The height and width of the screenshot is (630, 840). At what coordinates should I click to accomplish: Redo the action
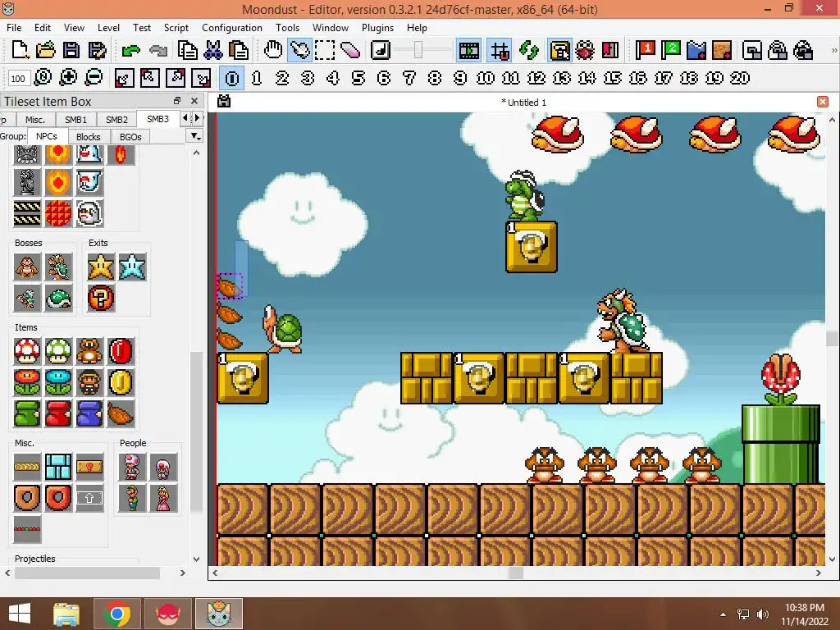click(x=157, y=51)
